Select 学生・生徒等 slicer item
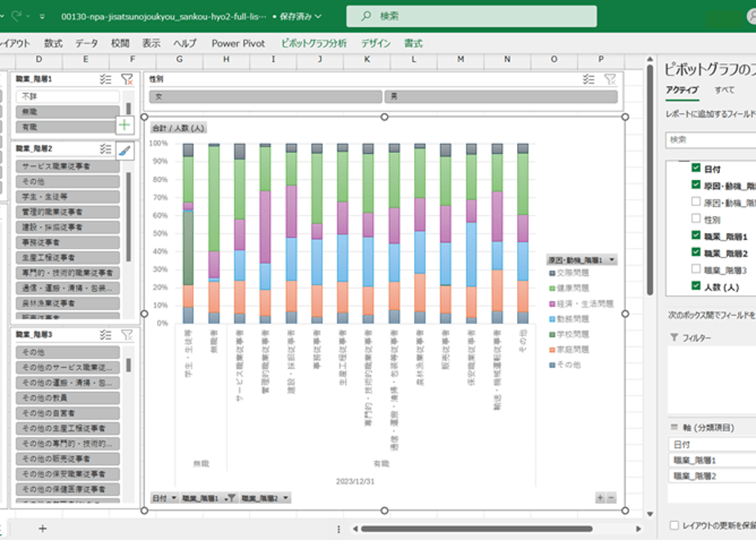 pos(67,196)
